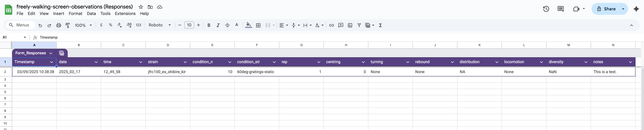
Task: Increase decimal places
Action: coord(129,25)
